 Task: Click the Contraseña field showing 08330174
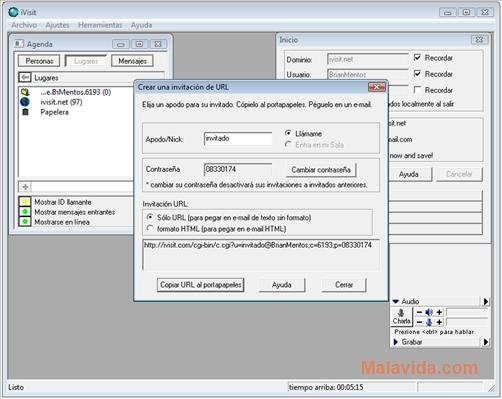238,169
